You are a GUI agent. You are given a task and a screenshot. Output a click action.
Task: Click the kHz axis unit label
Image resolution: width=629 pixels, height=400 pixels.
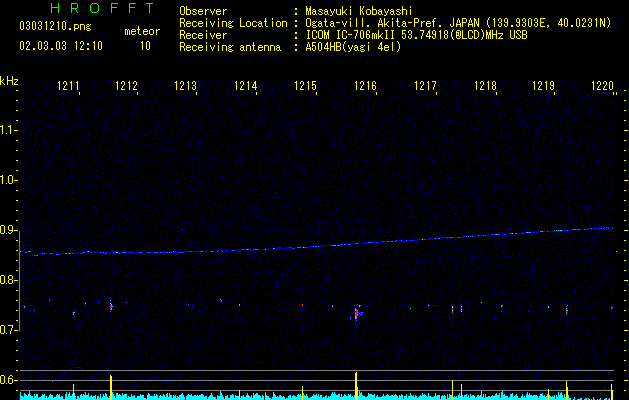click(x=9, y=81)
